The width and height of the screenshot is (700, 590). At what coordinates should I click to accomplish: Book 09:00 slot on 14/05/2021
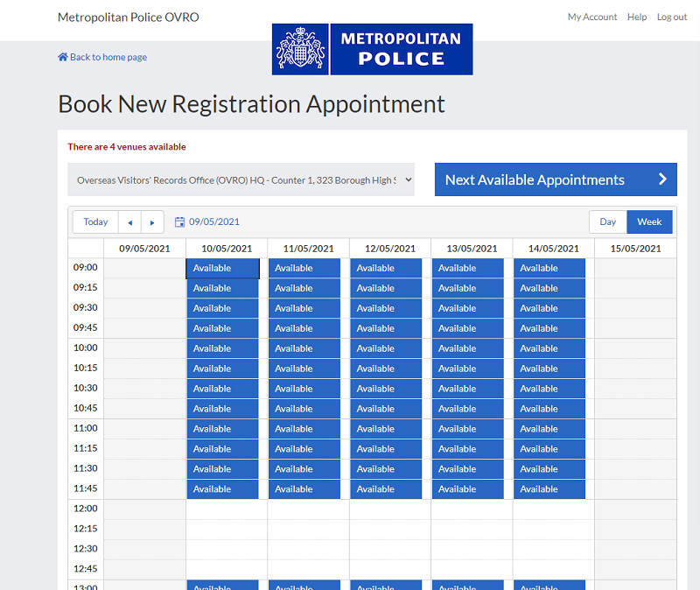coord(549,269)
